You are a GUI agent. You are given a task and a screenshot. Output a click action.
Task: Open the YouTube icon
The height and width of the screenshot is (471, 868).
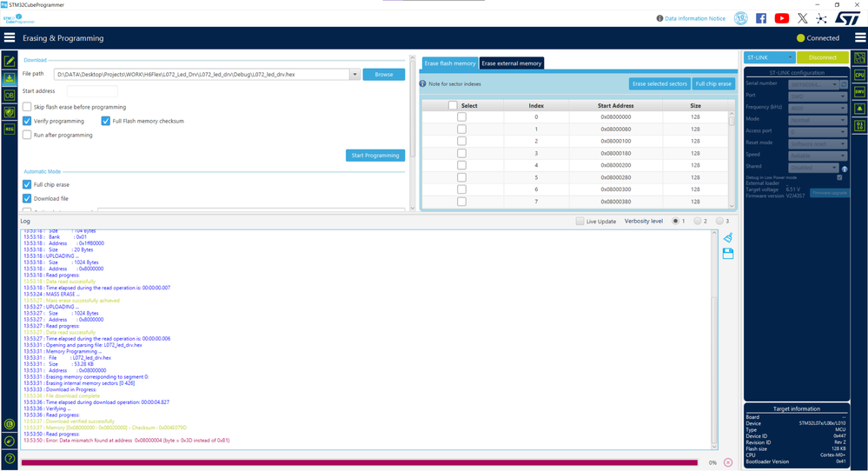tap(782, 18)
